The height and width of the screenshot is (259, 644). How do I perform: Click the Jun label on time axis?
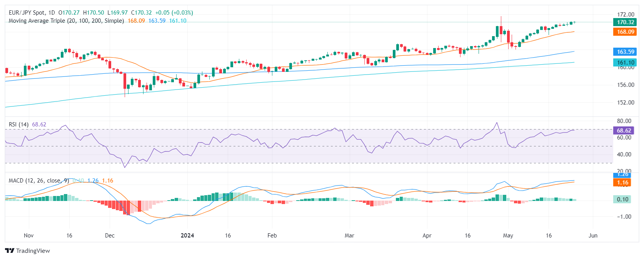pyautogui.click(x=593, y=236)
